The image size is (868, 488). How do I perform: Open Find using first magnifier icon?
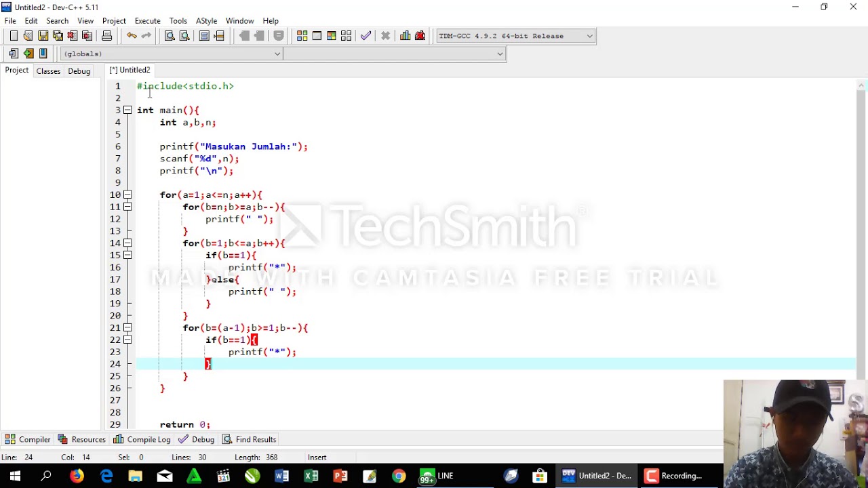tap(170, 36)
